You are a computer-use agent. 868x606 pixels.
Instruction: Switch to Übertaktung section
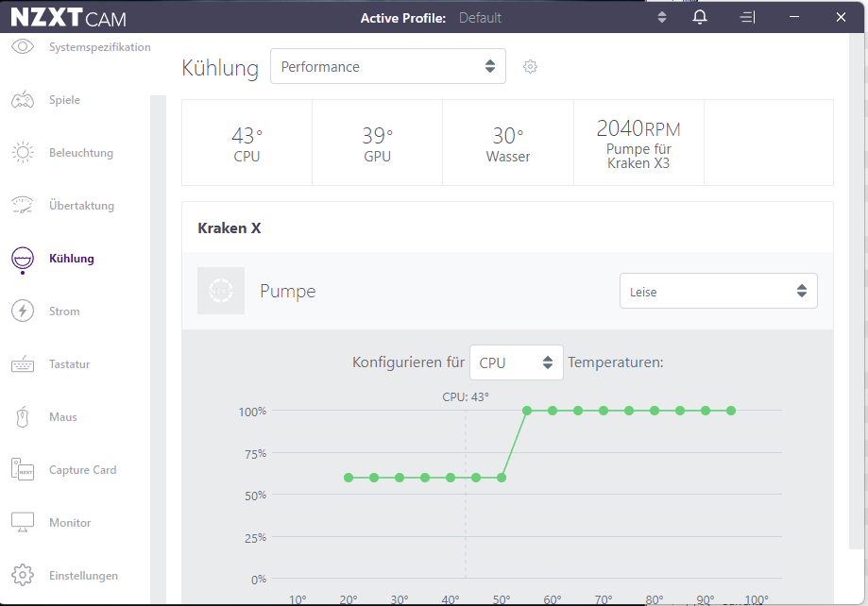81,206
